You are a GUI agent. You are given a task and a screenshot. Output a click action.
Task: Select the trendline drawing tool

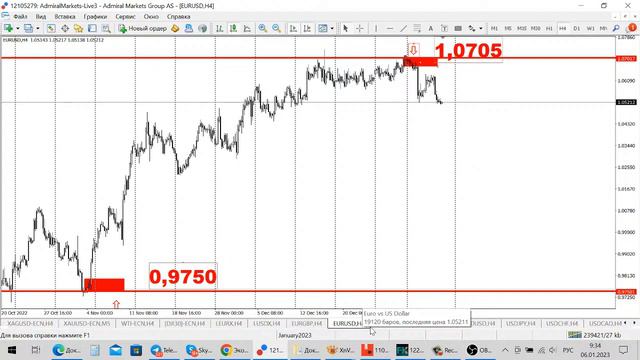pos(403,28)
